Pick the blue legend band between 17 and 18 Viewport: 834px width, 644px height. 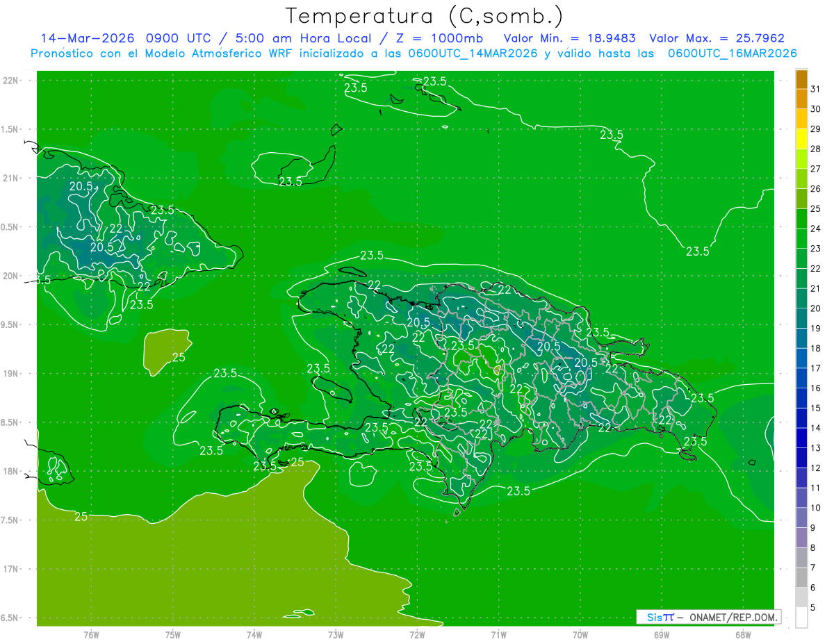point(801,358)
